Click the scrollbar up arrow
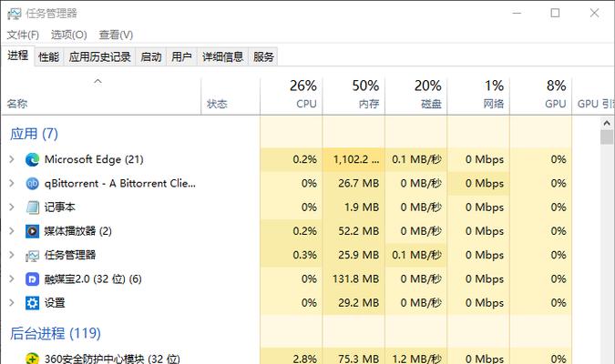Viewport: 615px width, 364px height. pyautogui.click(x=607, y=124)
